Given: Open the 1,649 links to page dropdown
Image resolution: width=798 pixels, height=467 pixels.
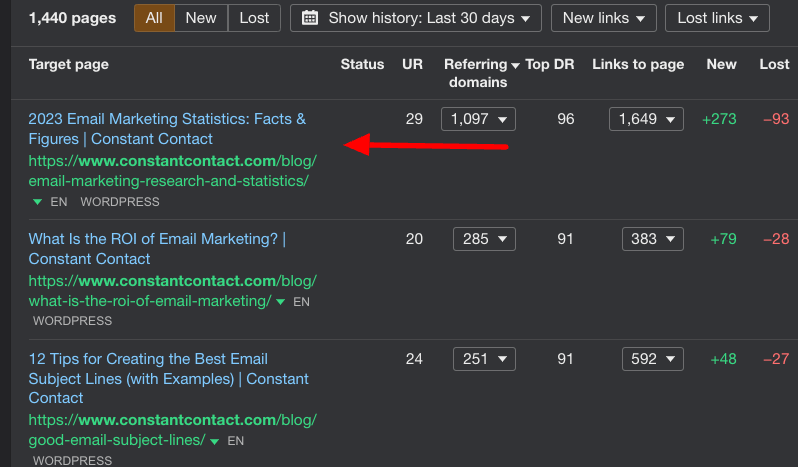Looking at the screenshot, I should click(646, 119).
